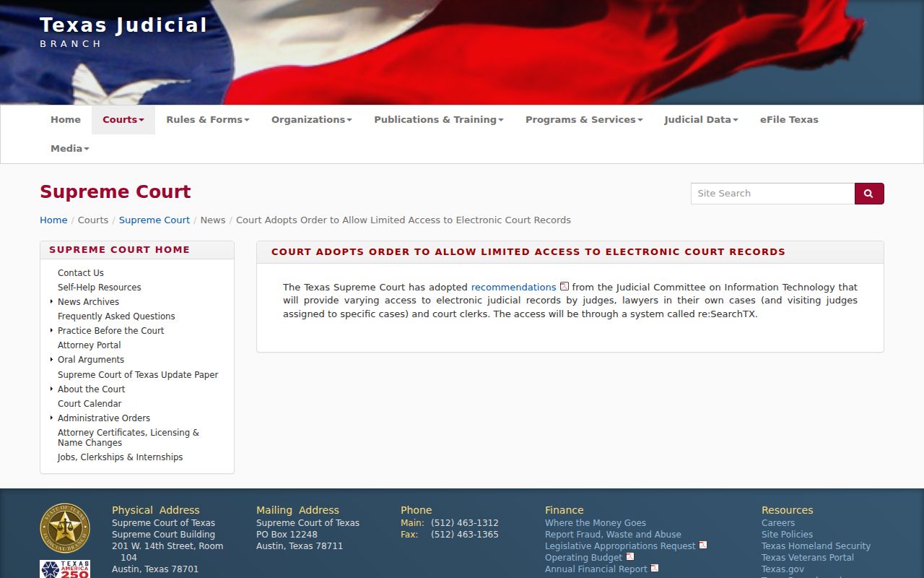Click PDF icon next to Legislative Appropriations Request

pyautogui.click(x=703, y=545)
